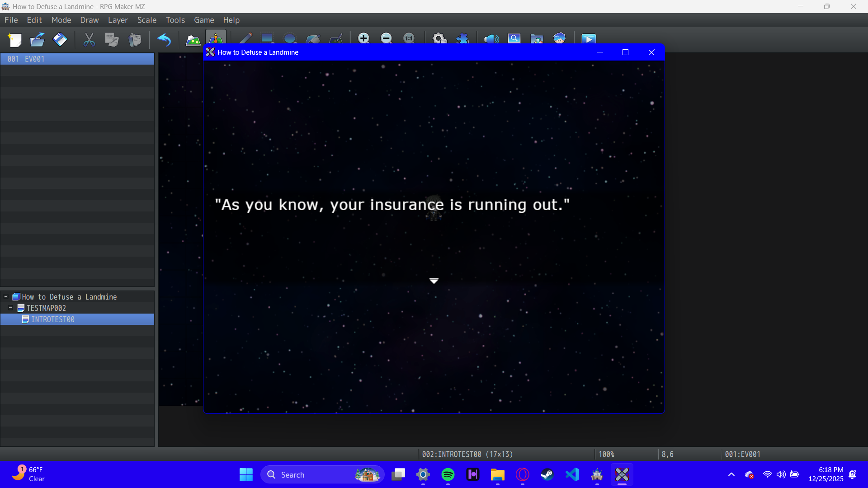Open Spotify from the taskbar

(448, 474)
